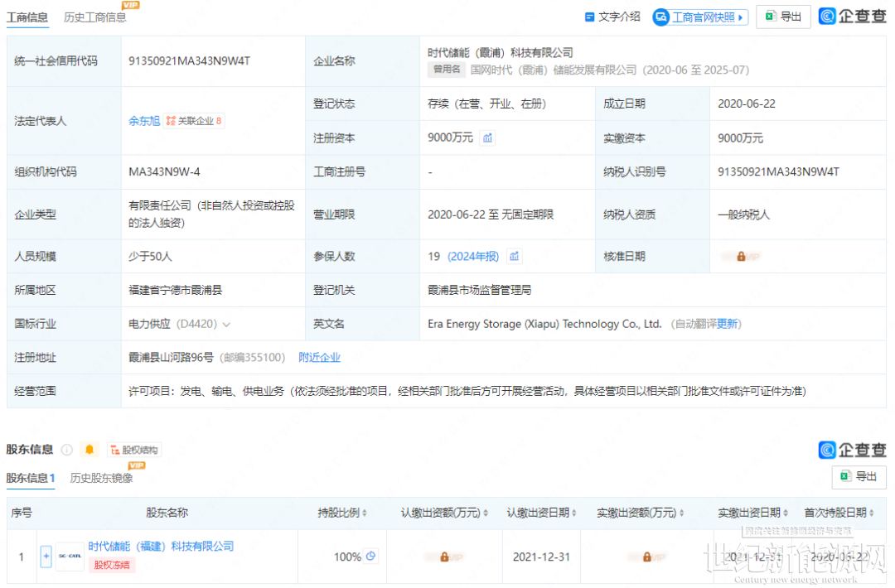Switch to 历史工商信息 tab
The height and width of the screenshot is (588, 895).
pyautogui.click(x=95, y=17)
